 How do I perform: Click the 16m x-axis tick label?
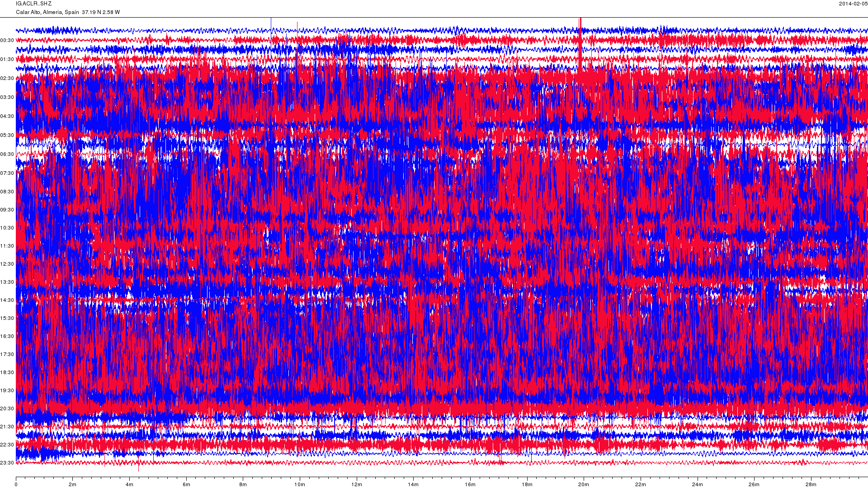(x=470, y=485)
